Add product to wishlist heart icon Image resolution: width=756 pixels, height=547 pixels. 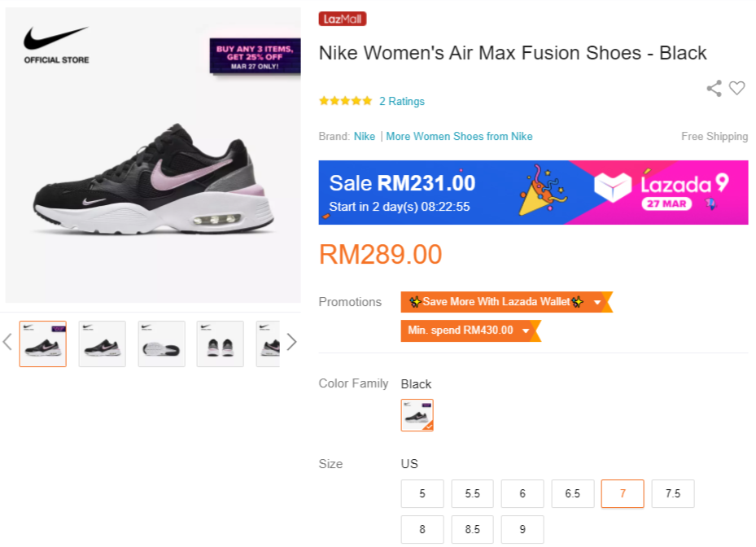(x=736, y=89)
